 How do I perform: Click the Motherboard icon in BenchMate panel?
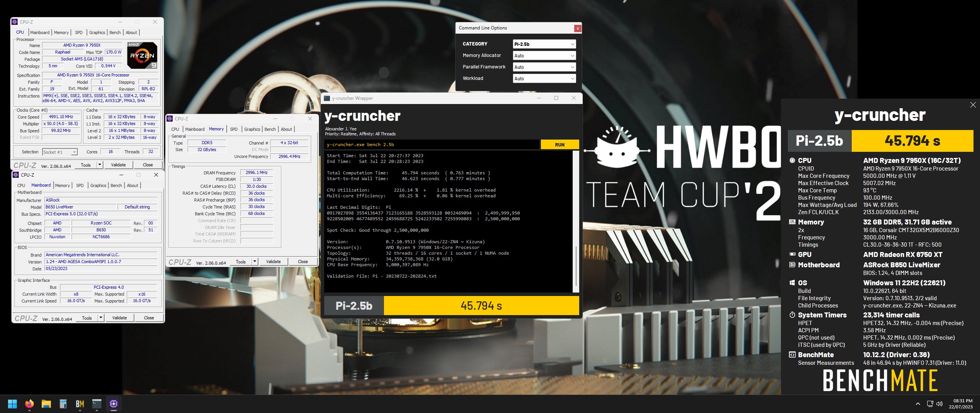tap(792, 265)
